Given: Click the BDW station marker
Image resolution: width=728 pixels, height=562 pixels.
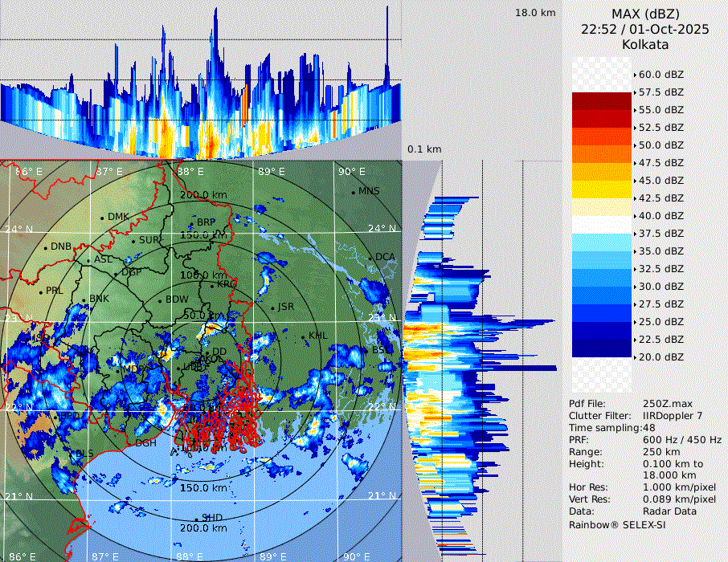Looking at the screenshot, I should (x=161, y=300).
